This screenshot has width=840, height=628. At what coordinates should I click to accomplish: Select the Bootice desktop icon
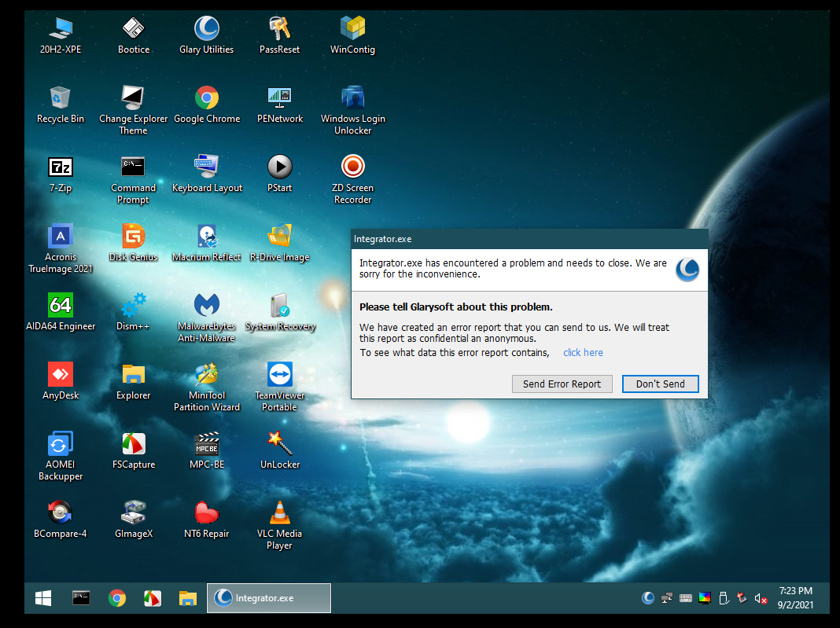(x=134, y=35)
